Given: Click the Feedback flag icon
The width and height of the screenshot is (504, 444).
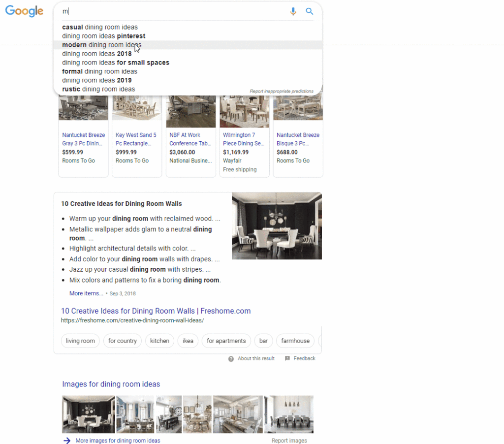Looking at the screenshot, I should [x=287, y=358].
